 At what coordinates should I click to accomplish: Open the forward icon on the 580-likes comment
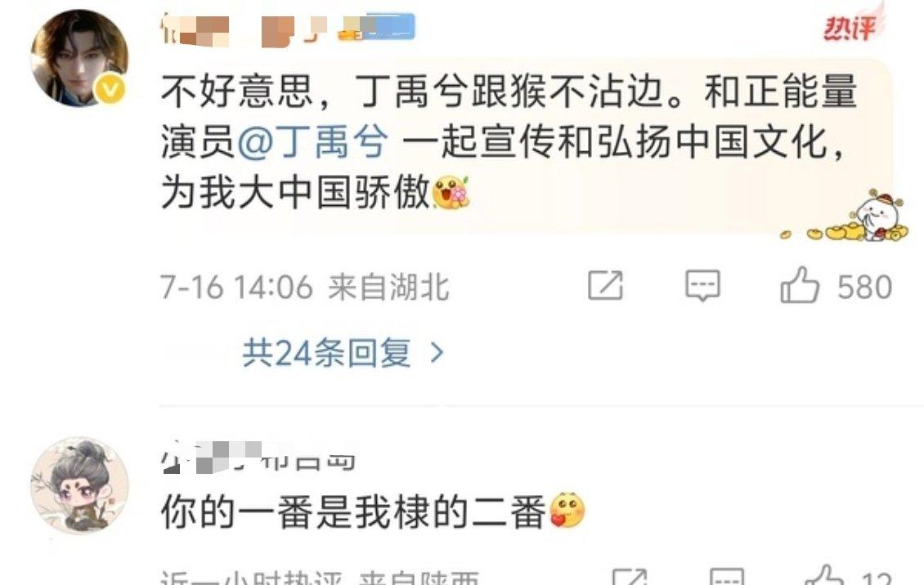click(x=605, y=285)
